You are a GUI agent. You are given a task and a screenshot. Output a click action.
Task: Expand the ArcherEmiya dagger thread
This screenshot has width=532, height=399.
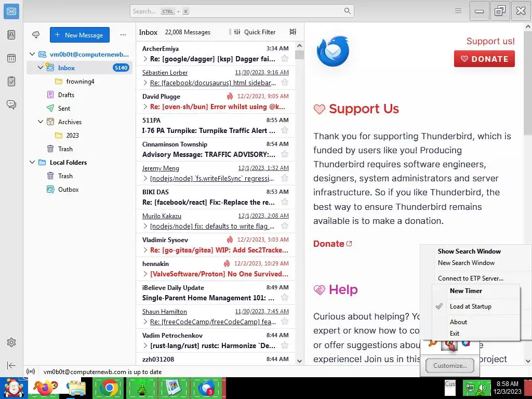point(145,59)
